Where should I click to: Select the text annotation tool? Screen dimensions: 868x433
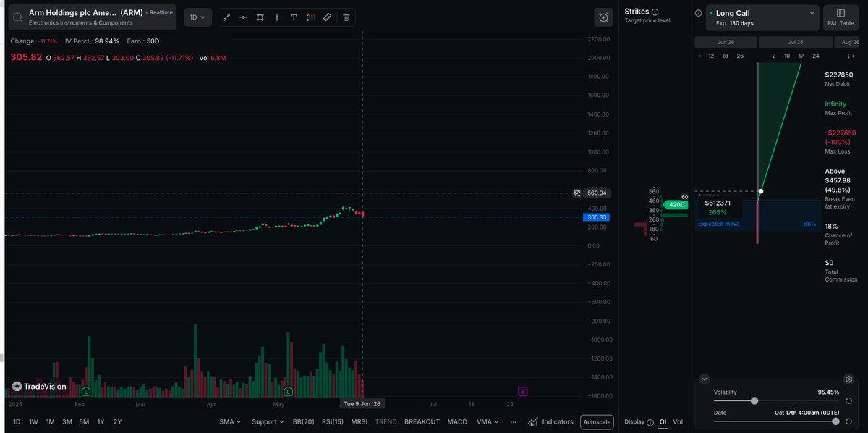pos(294,17)
